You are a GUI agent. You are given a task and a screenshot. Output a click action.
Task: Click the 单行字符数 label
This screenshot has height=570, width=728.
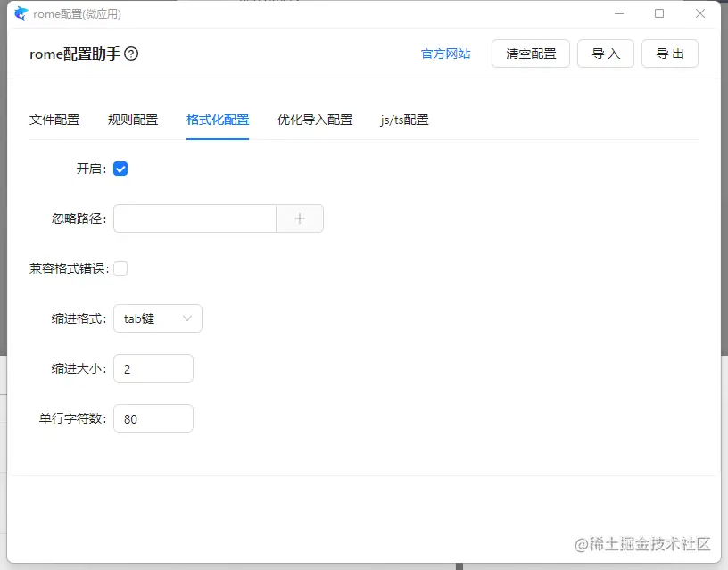[x=73, y=418]
